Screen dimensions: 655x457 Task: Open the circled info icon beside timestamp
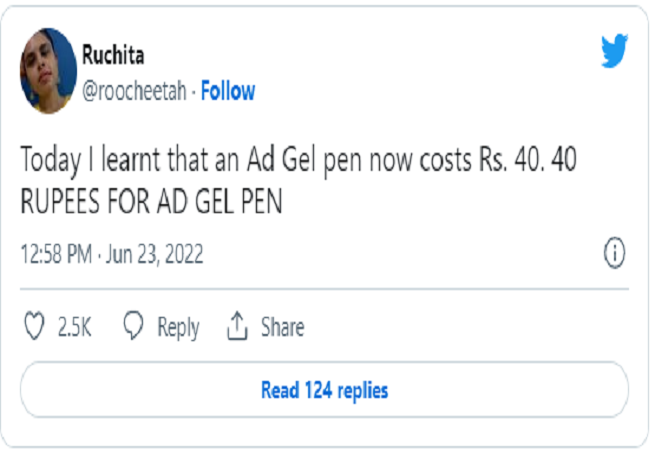[x=614, y=253]
